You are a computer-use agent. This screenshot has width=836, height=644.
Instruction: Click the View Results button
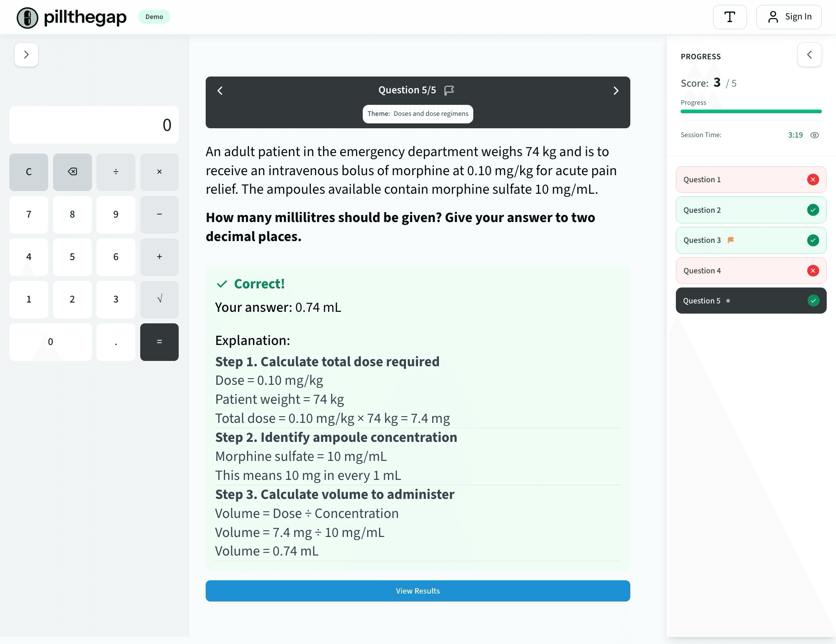[418, 591]
